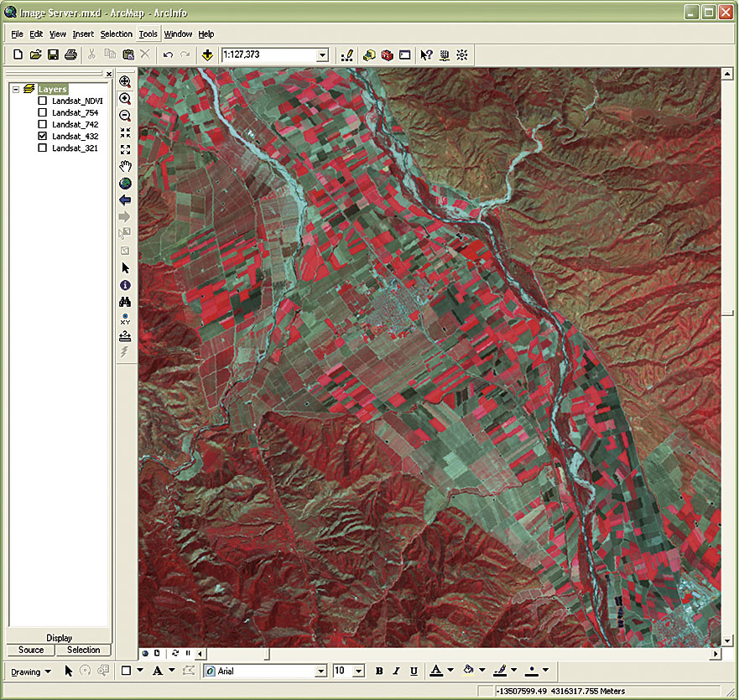This screenshot has width=755, height=700.
Task: Launch ArcCatalog from toolbar
Action: click(369, 55)
